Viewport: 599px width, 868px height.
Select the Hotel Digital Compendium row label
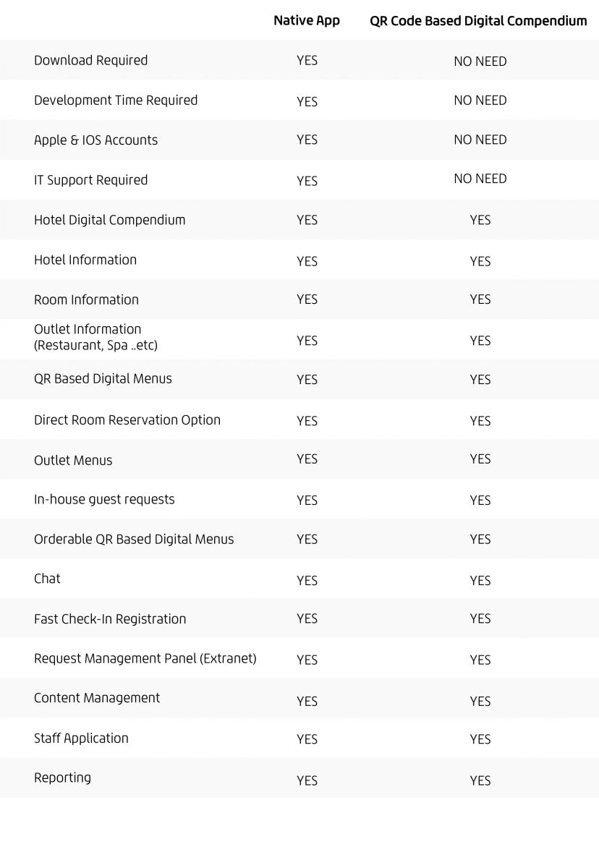click(x=109, y=220)
